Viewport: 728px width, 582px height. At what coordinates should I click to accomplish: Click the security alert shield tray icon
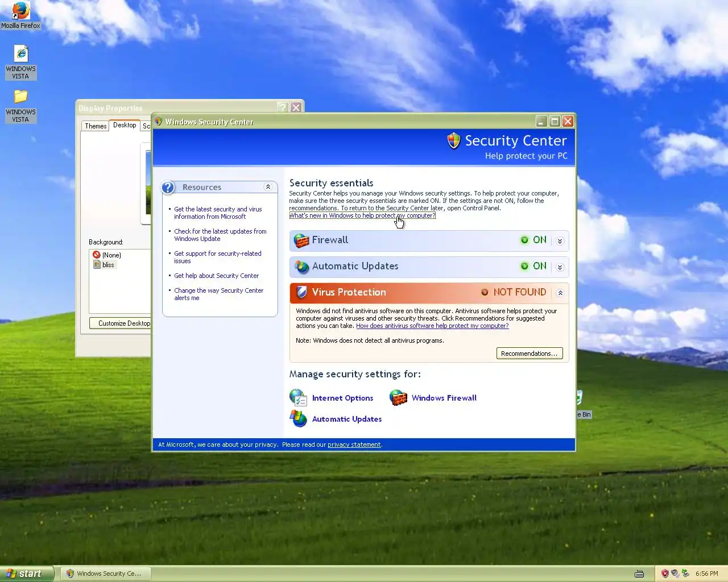664,573
